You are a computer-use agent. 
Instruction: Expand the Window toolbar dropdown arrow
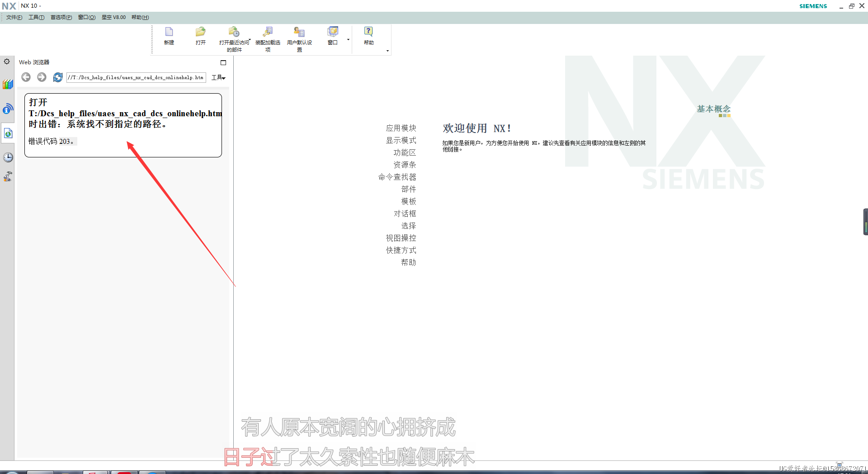(348, 39)
